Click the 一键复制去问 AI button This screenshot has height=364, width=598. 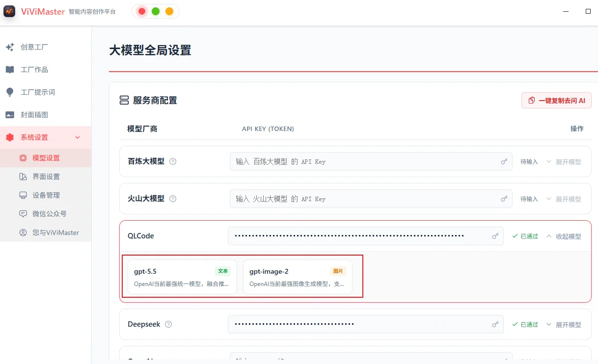pos(556,101)
